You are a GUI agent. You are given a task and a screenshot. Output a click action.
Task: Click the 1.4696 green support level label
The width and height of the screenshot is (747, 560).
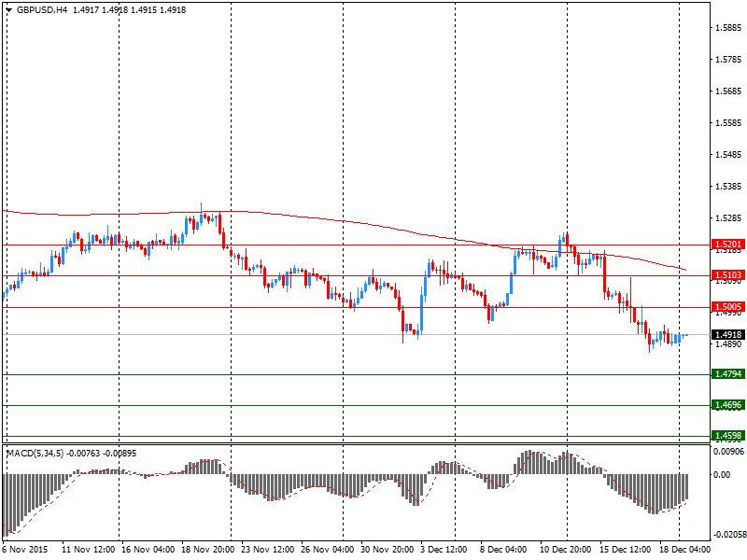coord(728,405)
